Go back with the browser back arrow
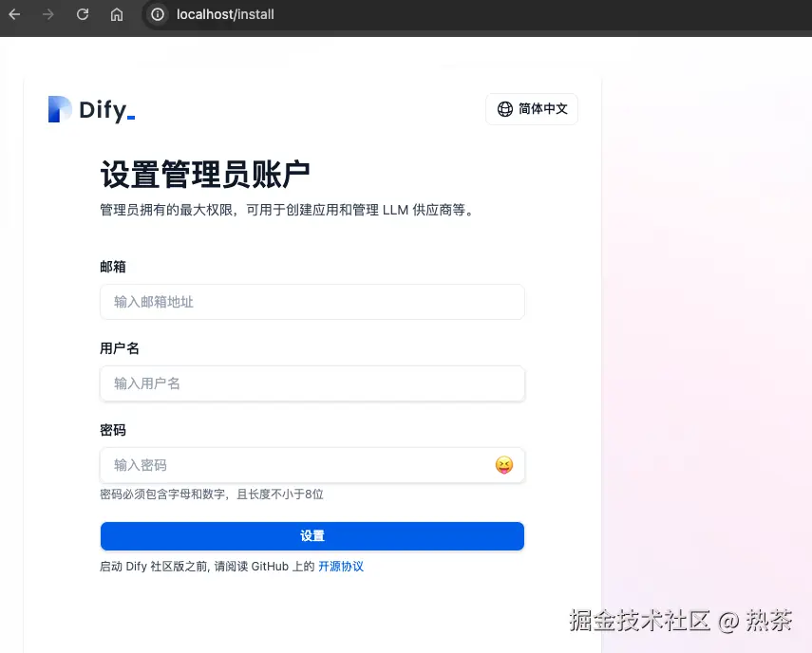Viewport: 812px width, 653px height. pyautogui.click(x=14, y=14)
